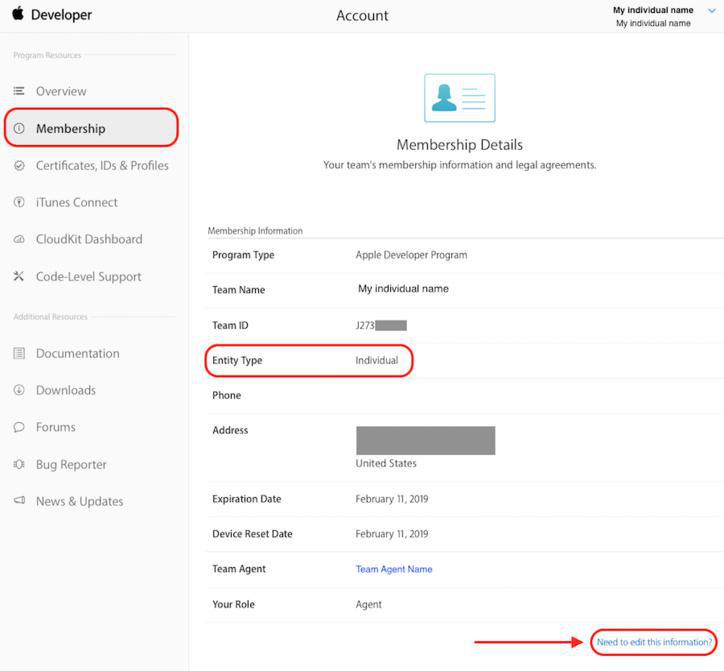The height and width of the screenshot is (671, 724).
Task: Click the Membership info icon
Action: (x=19, y=129)
